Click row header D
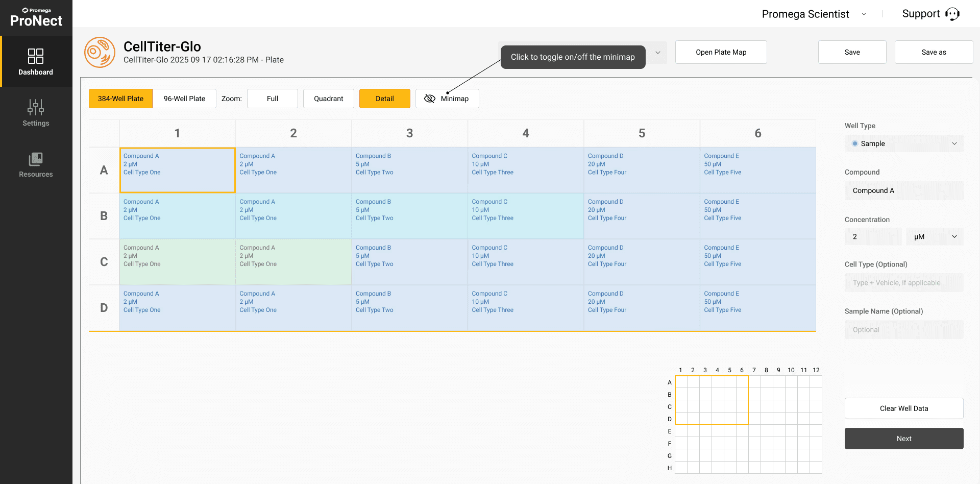 [104, 308]
